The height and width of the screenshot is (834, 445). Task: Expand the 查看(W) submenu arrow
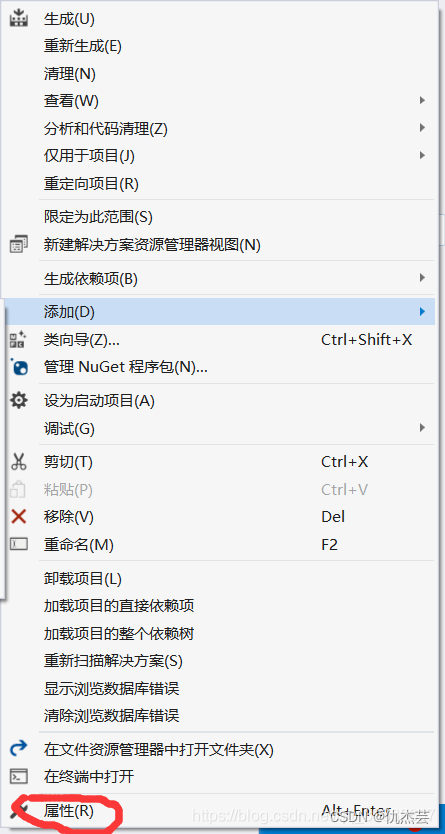[422, 100]
